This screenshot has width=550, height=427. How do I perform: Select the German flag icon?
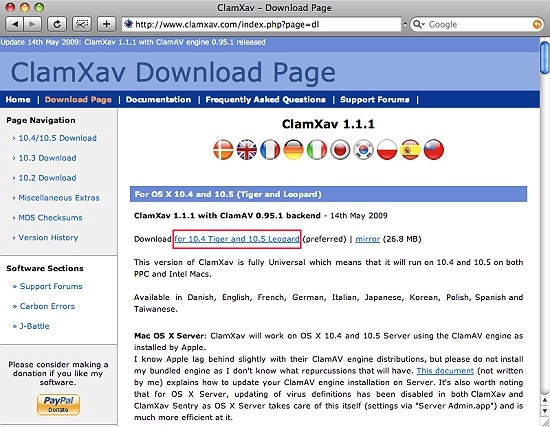[x=293, y=149]
